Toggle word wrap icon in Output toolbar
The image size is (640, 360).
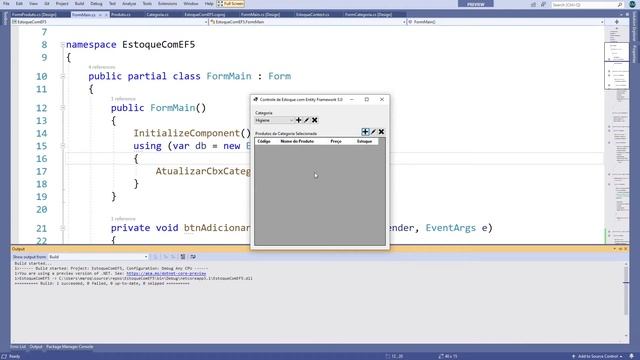point(193,257)
